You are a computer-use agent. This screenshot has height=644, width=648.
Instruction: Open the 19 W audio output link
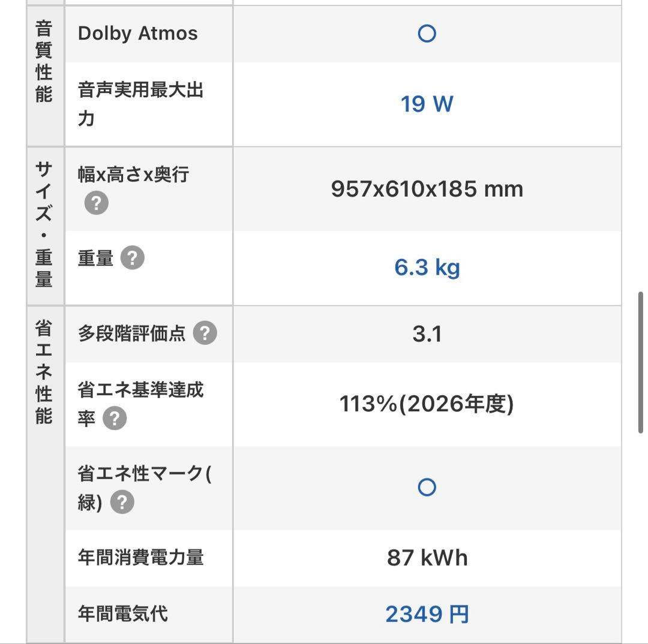(x=427, y=103)
